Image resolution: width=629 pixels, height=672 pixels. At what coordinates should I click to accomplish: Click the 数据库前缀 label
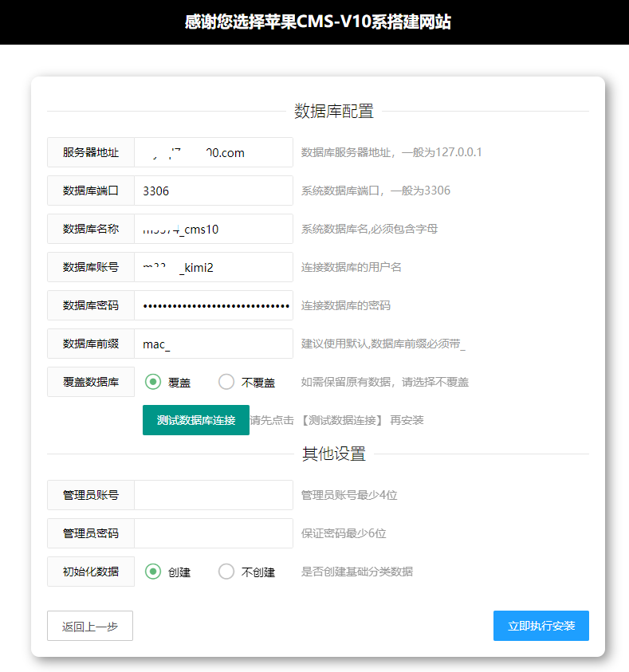pyautogui.click(x=90, y=344)
